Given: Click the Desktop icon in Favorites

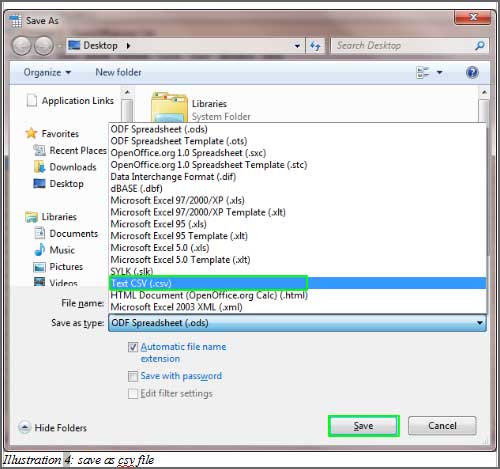Looking at the screenshot, I should (39, 183).
